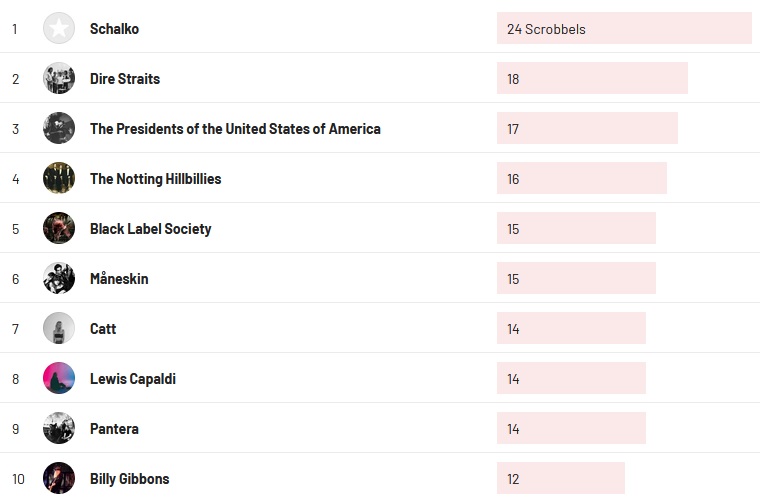Go to Dire Straits artist page
Screen dimensions: 760x500
pos(124,79)
